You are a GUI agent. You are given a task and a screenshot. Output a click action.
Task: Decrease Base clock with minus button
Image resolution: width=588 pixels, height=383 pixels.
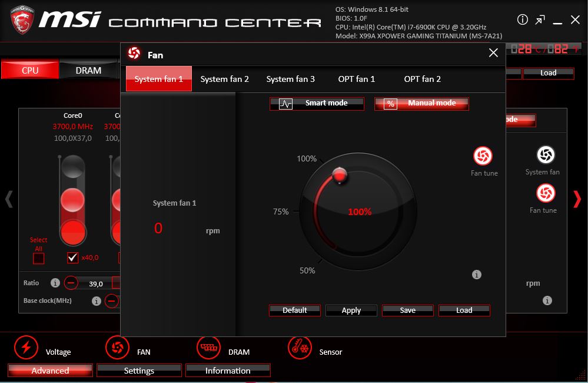111,301
